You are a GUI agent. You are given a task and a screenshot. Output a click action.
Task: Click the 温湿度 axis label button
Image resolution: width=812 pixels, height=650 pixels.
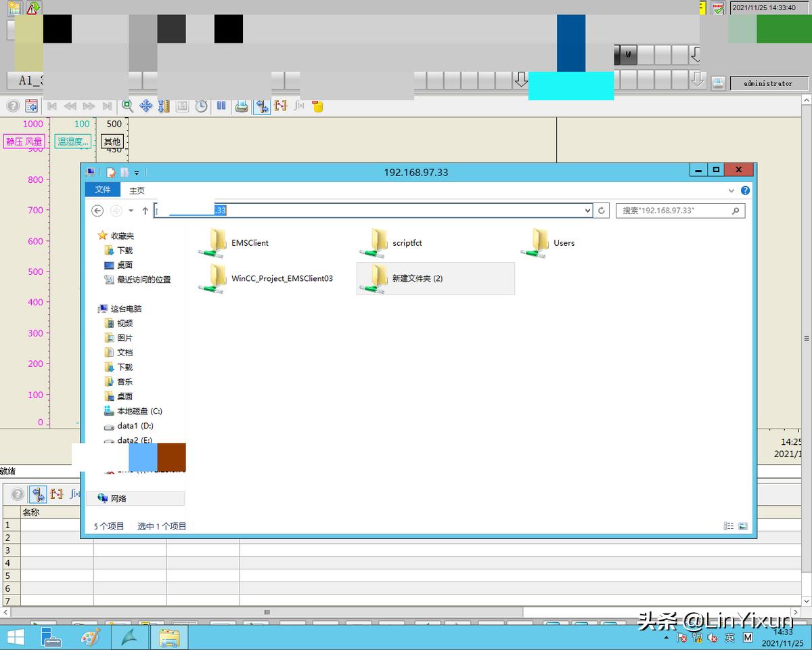click(x=72, y=142)
